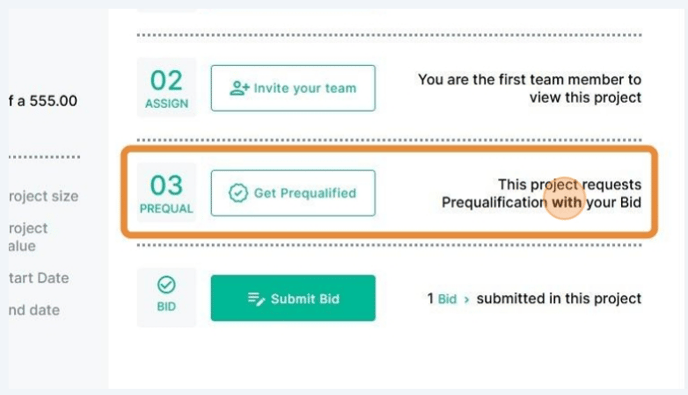Click the person-plus icon on Invite button

tap(239, 88)
